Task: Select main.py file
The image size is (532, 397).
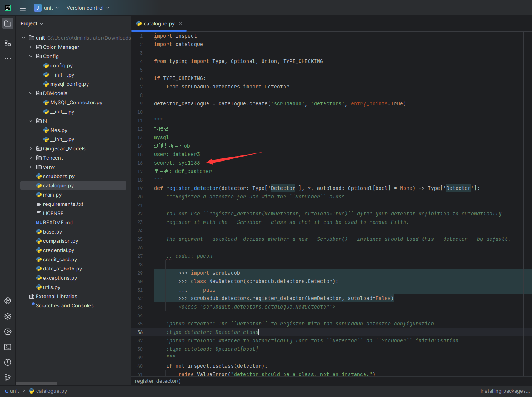Action: 49,195
